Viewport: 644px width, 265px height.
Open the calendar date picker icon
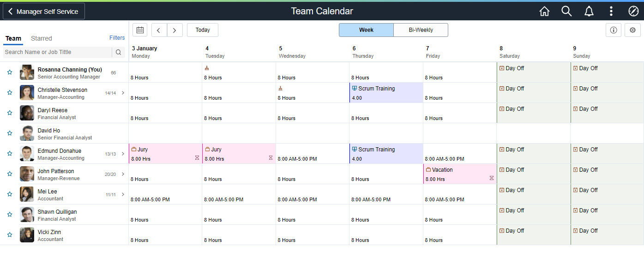pos(140,30)
